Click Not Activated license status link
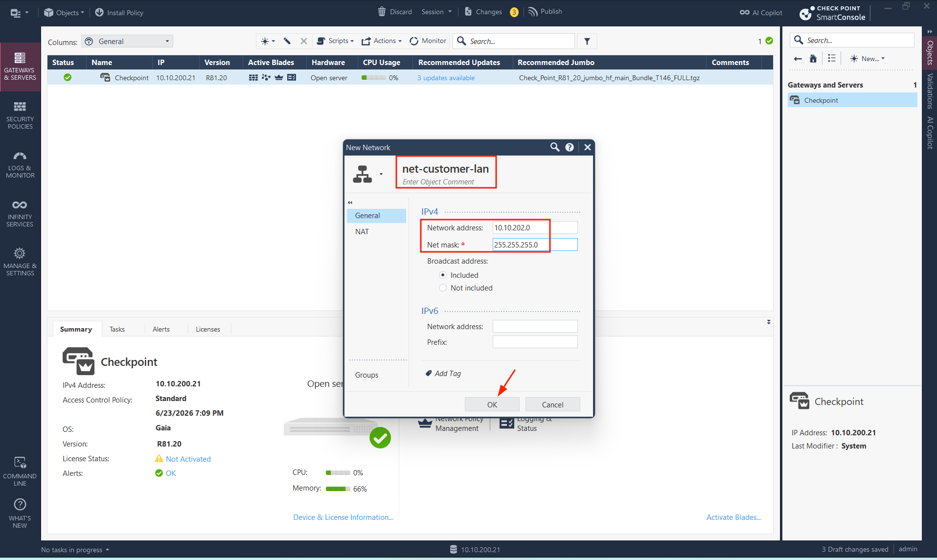 coord(188,459)
